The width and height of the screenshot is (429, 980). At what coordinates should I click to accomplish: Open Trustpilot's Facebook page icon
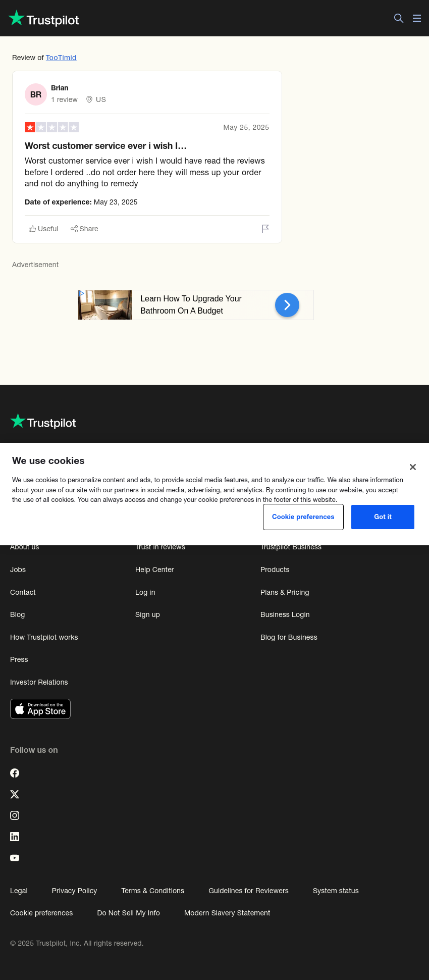click(15, 773)
